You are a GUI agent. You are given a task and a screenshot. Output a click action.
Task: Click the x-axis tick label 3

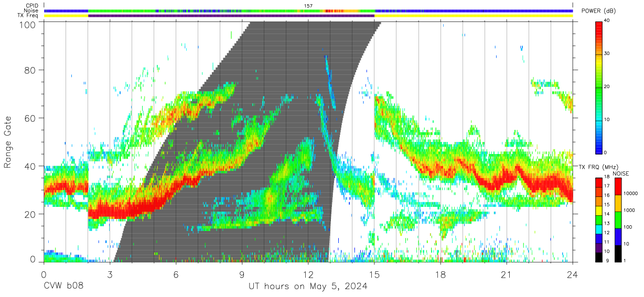click(110, 274)
